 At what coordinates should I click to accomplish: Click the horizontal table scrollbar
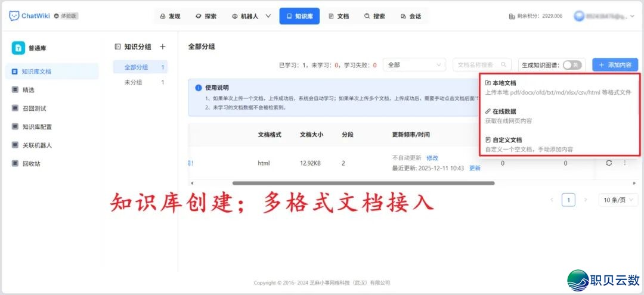pos(364,183)
